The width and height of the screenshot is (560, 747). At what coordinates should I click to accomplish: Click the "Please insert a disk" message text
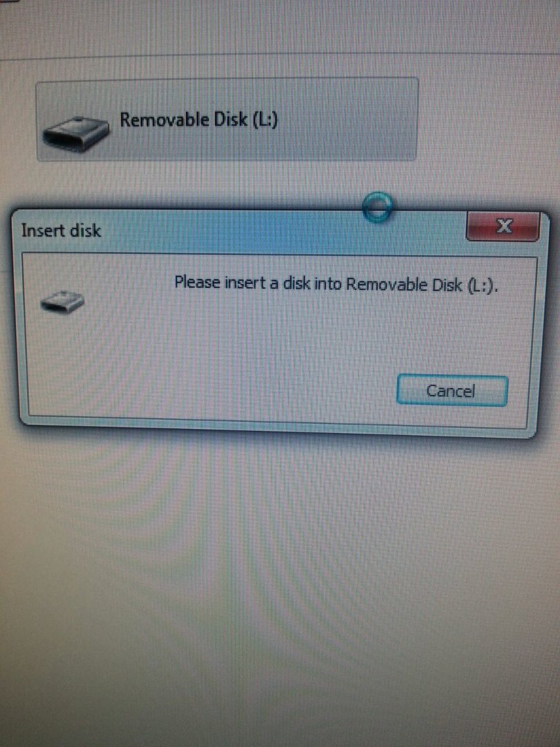point(336,284)
